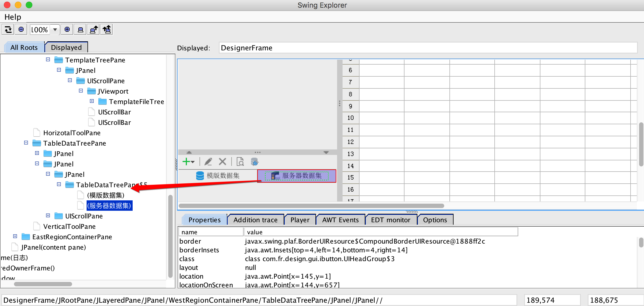644x306 pixels.
Task: Open the dropdown arrow next to green plus
Action: click(193, 162)
